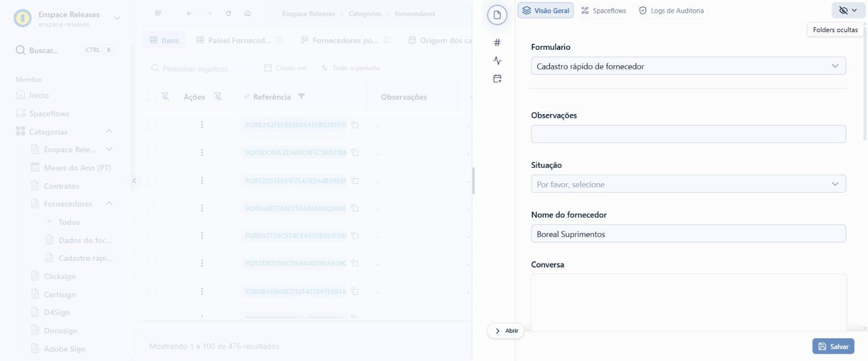Select the Itens view tab
This screenshot has height=361, width=868.
[x=164, y=40]
